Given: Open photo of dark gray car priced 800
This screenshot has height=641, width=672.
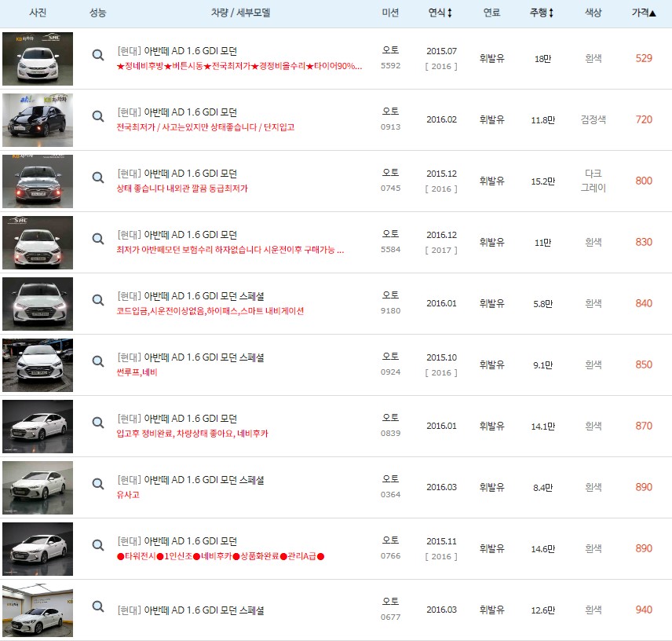Looking at the screenshot, I should click(38, 181).
